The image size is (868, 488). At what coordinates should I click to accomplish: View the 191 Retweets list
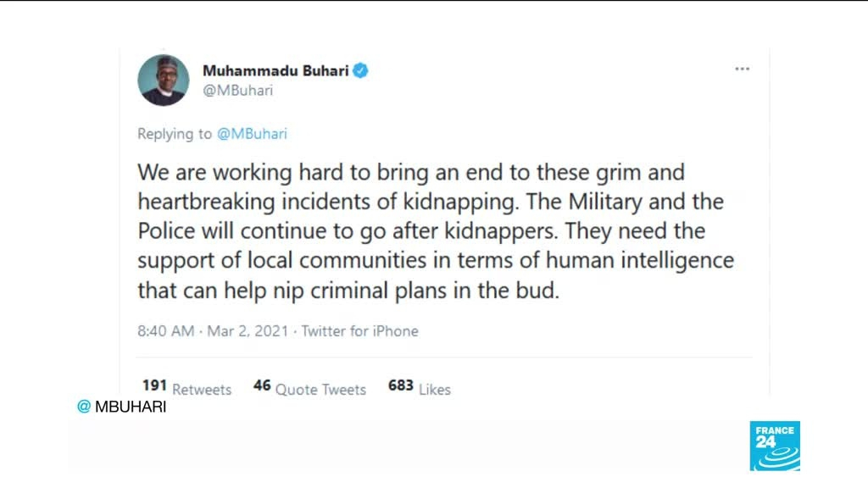tap(186, 388)
